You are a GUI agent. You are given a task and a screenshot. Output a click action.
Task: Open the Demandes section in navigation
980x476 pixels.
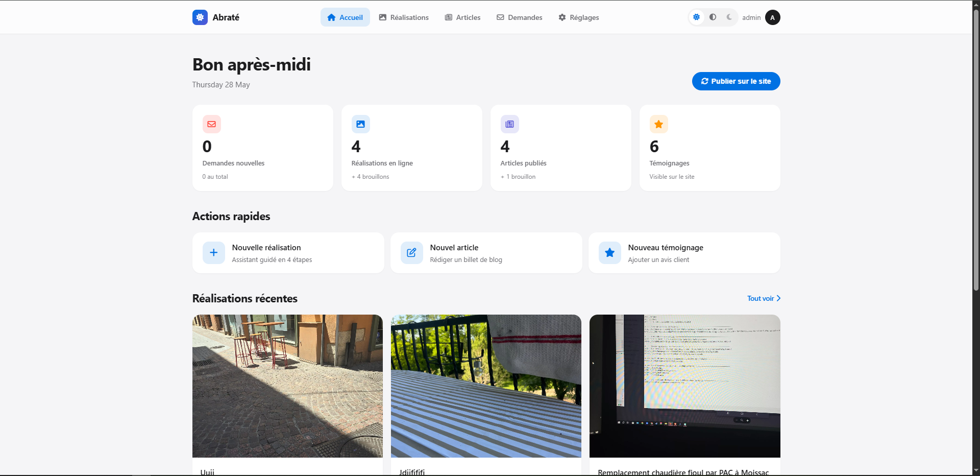point(520,17)
